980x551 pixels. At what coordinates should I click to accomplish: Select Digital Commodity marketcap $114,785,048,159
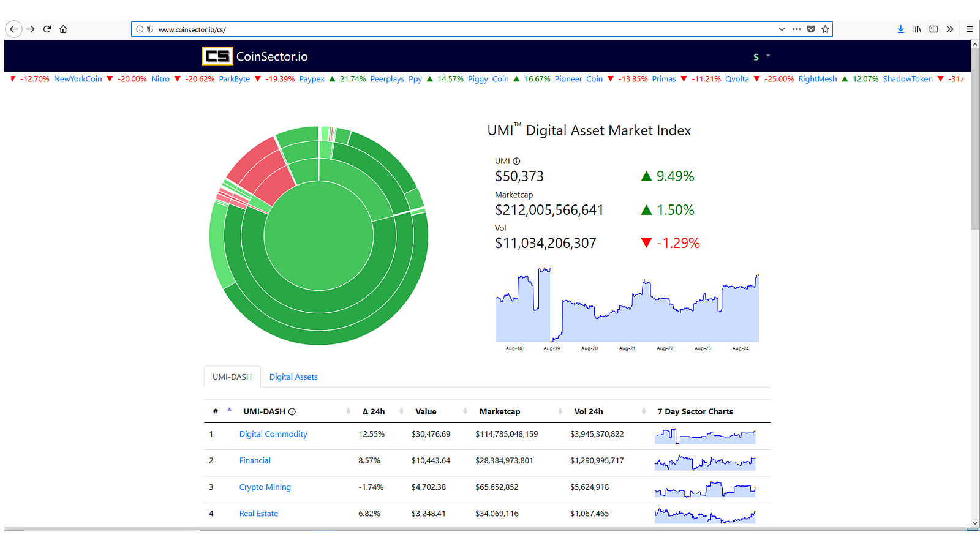507,434
